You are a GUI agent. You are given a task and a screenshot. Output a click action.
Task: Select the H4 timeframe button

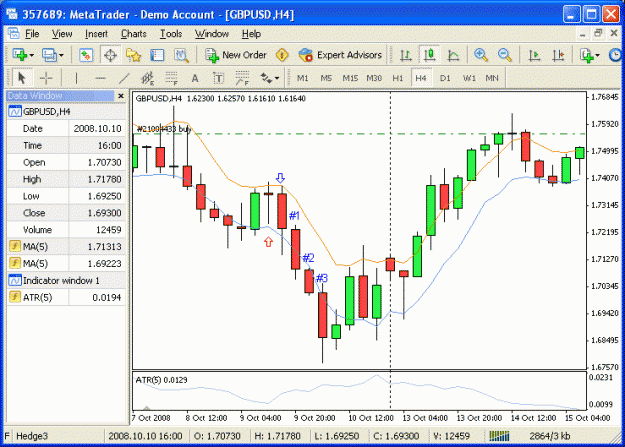[421, 78]
